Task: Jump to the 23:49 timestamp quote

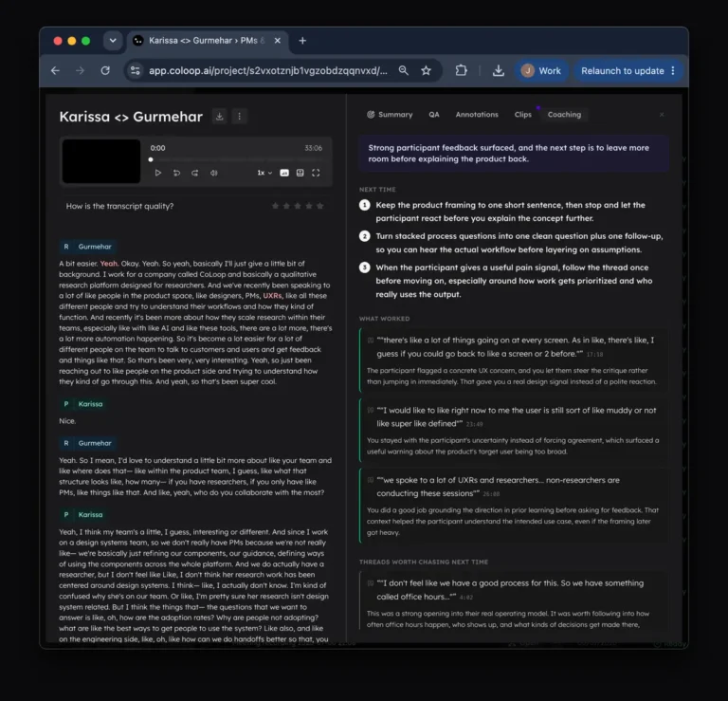Action: (x=474, y=424)
